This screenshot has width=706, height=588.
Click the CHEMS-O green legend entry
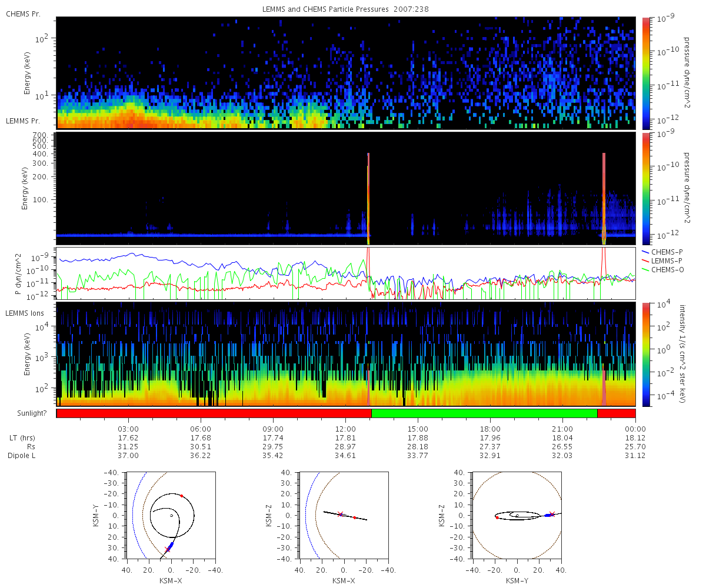[x=668, y=269]
